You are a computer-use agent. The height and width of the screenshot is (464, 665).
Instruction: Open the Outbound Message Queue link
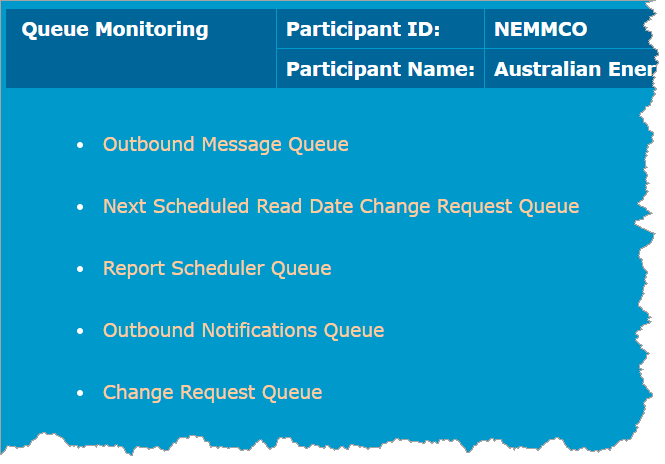coord(226,145)
